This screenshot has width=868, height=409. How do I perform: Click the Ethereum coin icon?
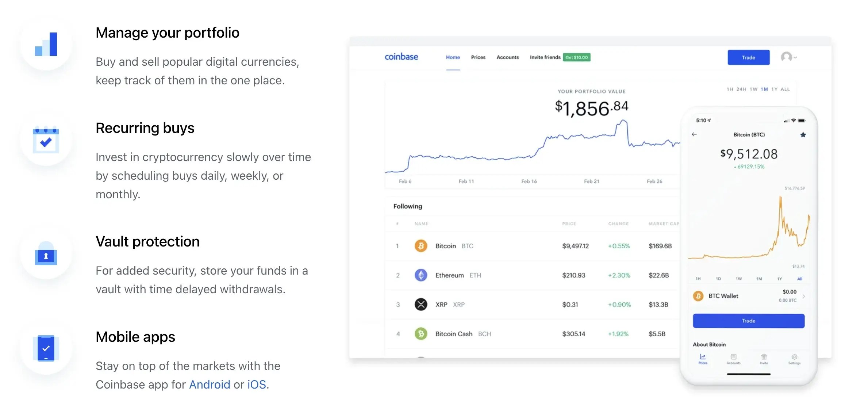pos(420,275)
